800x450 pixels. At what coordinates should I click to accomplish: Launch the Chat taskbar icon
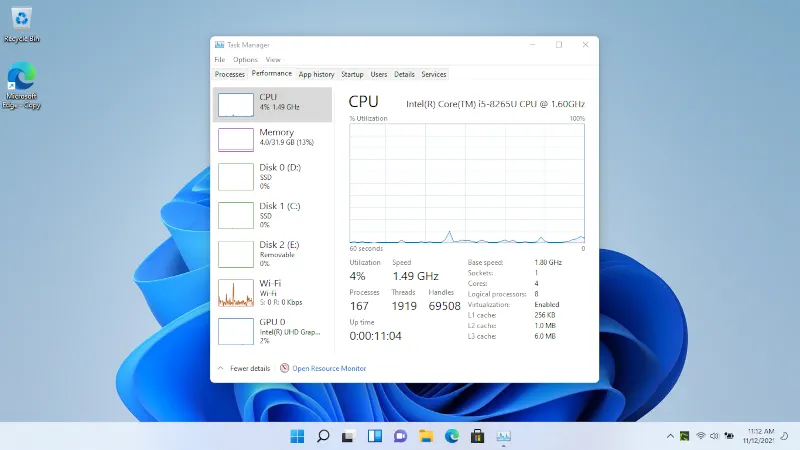(x=400, y=436)
